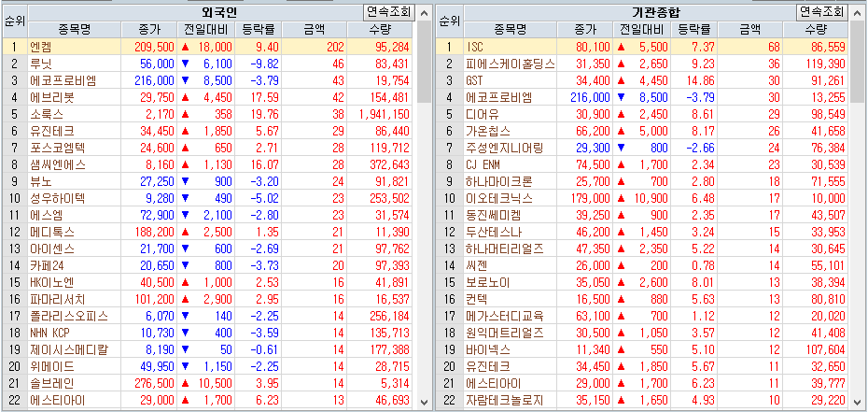Select 에코프로비엠 in 외국인 list
The image size is (868, 412).
point(63,81)
